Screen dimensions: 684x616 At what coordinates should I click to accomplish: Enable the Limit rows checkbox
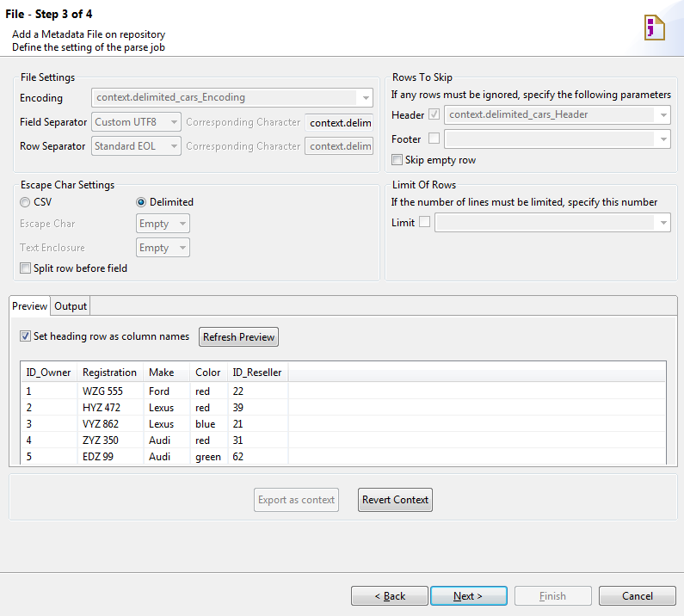click(424, 223)
